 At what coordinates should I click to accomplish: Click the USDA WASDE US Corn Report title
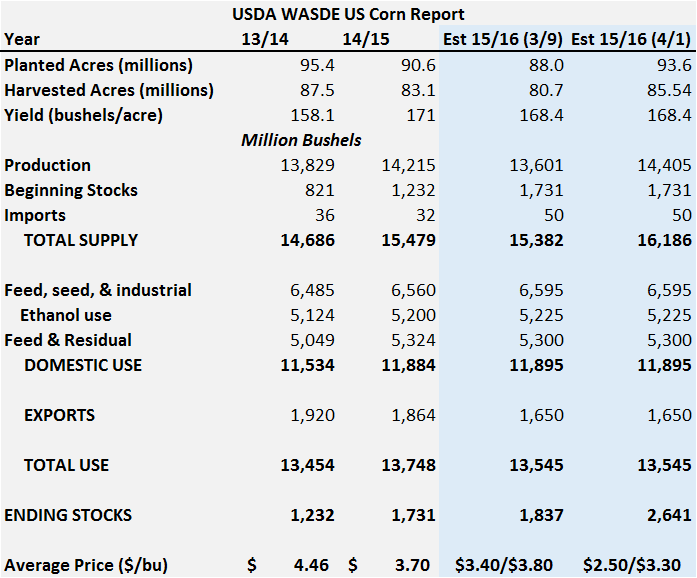pos(348,14)
